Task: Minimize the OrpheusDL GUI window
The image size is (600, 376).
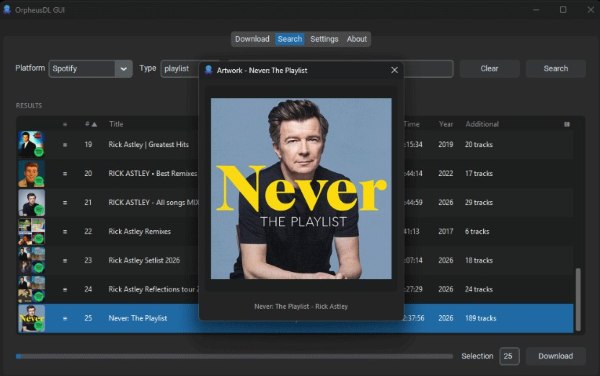Action: coord(536,10)
